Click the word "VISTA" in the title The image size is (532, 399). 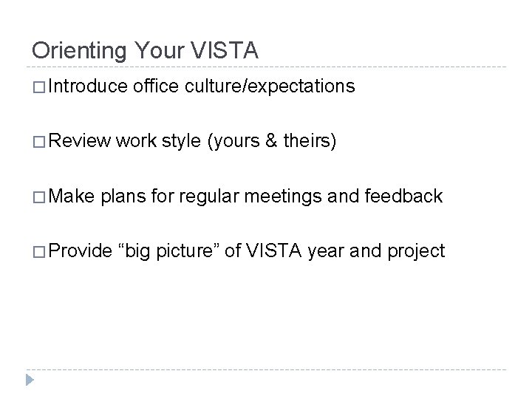tap(224, 50)
